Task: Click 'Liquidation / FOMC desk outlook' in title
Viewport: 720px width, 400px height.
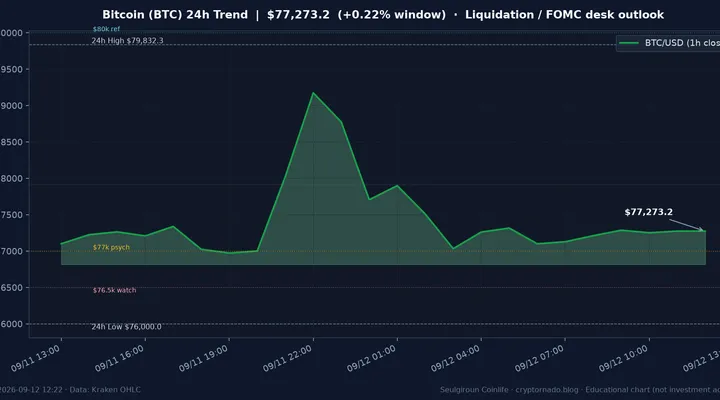Action: click(564, 15)
